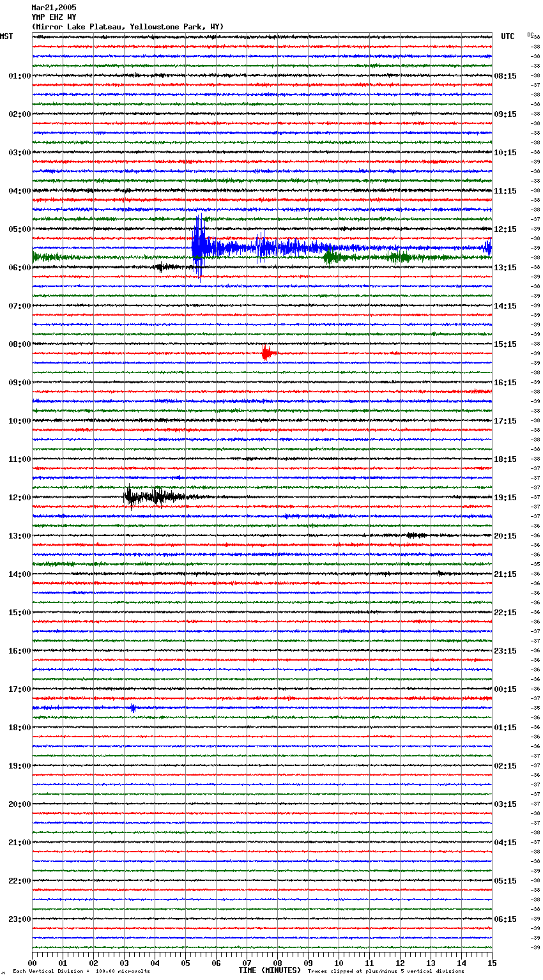Click the 13:15 UTC time label
This screenshot has width=543, height=980.
tap(505, 268)
